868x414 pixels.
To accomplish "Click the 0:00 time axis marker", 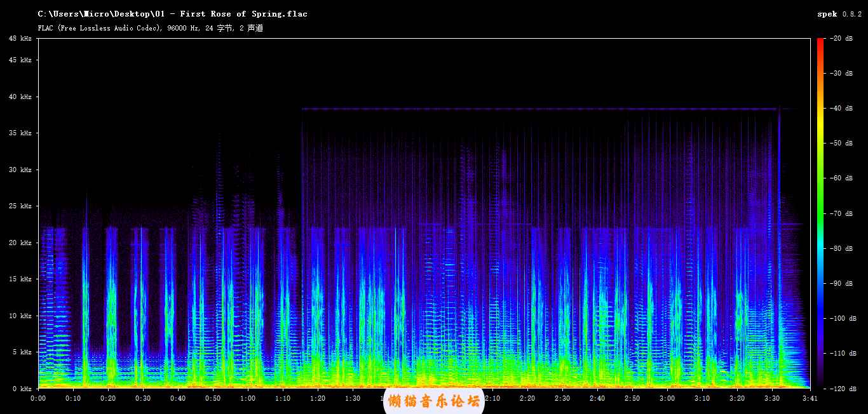I will coord(38,398).
